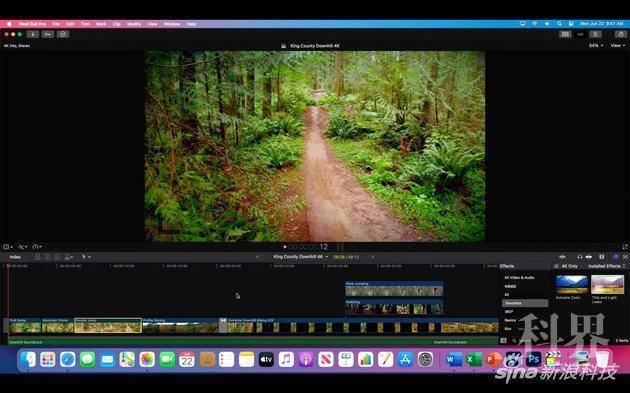Toggle the timeline layout button top right

(x=580, y=34)
